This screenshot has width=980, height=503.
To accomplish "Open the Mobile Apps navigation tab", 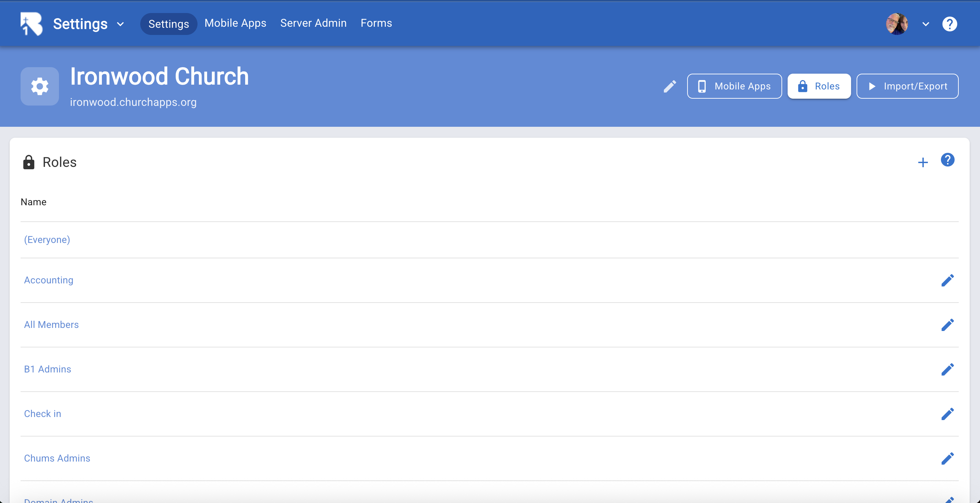I will coord(235,23).
